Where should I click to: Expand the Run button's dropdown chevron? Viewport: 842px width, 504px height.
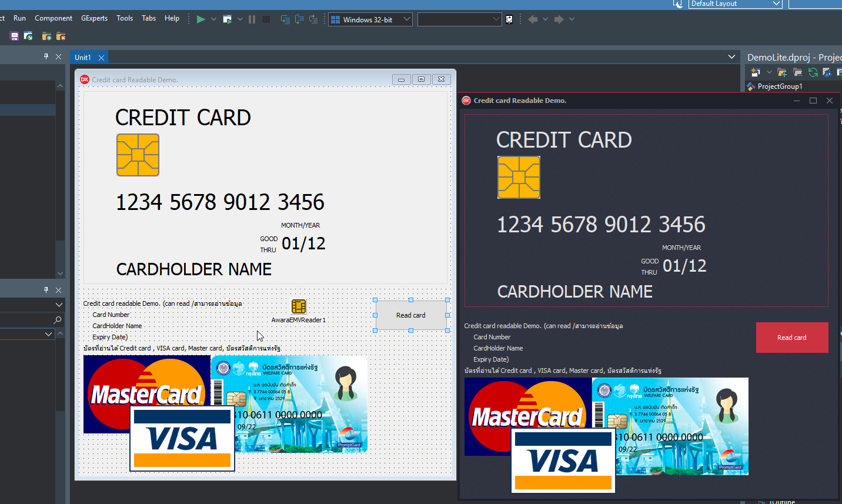tap(212, 19)
